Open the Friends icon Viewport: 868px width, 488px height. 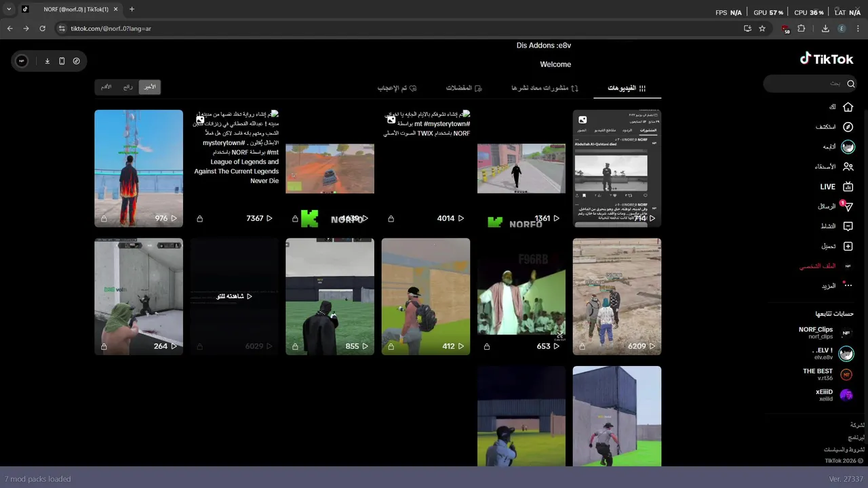848,167
